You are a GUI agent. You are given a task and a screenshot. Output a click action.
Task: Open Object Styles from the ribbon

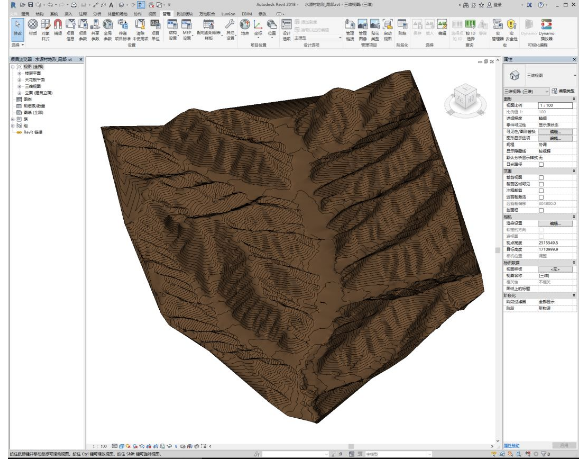(46, 29)
